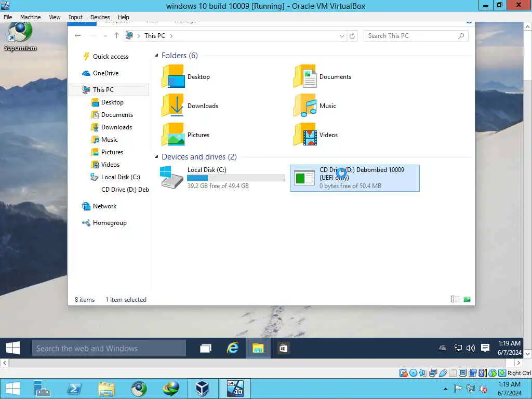
Task: Open recent locations dropdown arrow
Action: pos(105,36)
